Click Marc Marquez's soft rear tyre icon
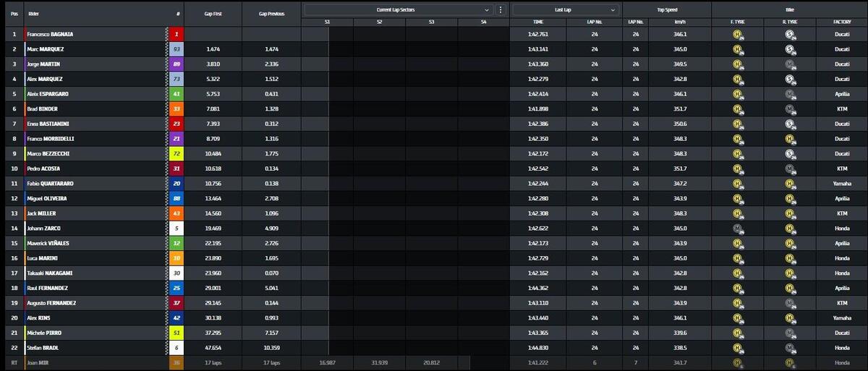The width and height of the screenshot is (868, 371). (791, 49)
